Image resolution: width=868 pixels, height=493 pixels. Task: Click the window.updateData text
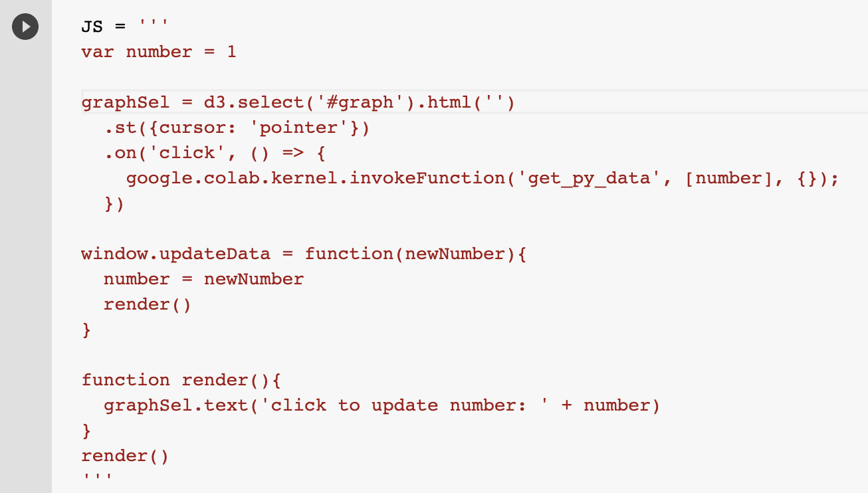pyautogui.click(x=175, y=254)
